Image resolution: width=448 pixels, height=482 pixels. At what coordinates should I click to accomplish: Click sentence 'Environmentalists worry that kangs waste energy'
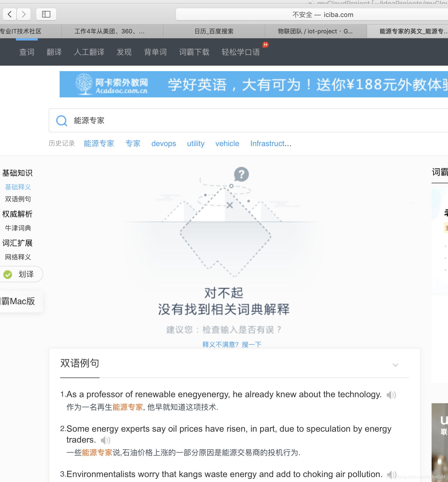pyautogui.click(x=224, y=474)
